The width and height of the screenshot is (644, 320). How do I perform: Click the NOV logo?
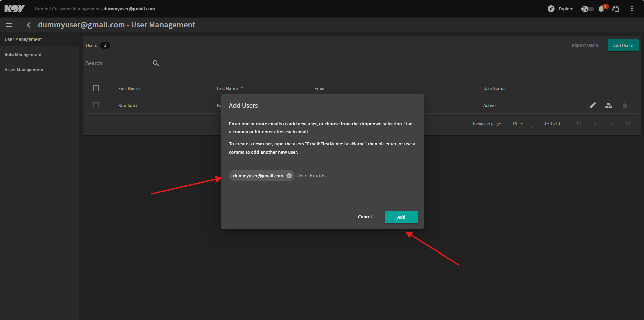pyautogui.click(x=15, y=9)
